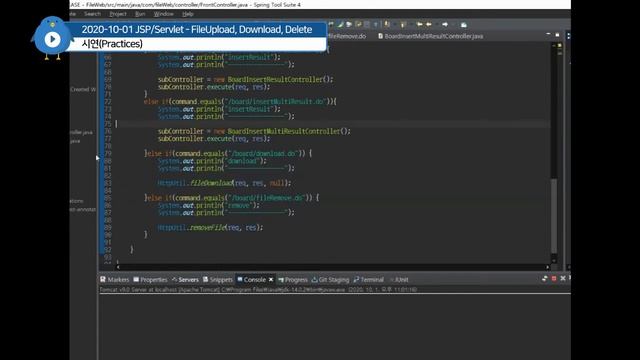Open the Progress view tab

(293, 280)
